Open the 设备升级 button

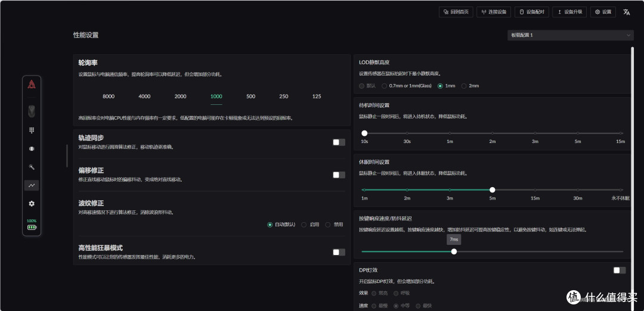[x=569, y=12]
